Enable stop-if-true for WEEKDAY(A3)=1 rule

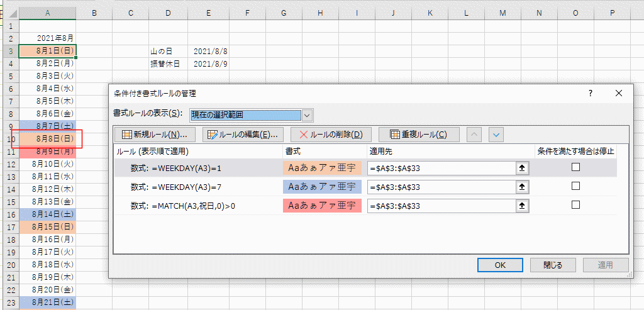pyautogui.click(x=576, y=167)
